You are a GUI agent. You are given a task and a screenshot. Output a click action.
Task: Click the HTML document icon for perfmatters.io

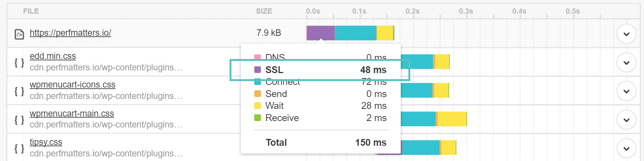[x=19, y=34]
